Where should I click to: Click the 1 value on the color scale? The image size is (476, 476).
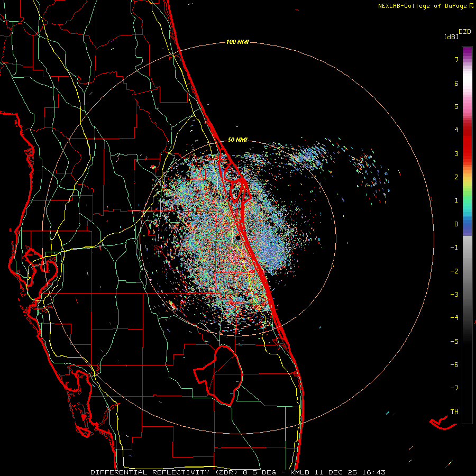(456, 200)
